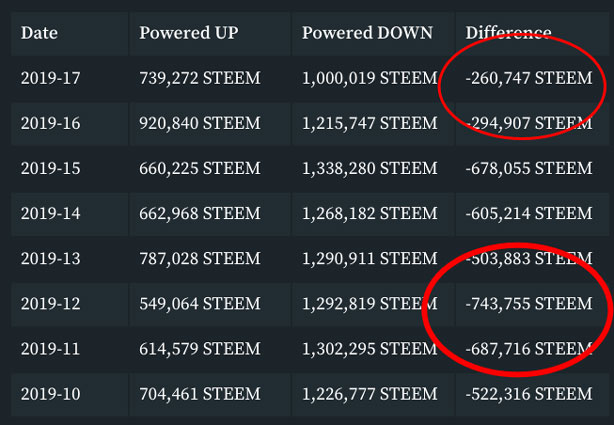Click the 787,028 STEEM powered up value

pyautogui.click(x=200, y=259)
